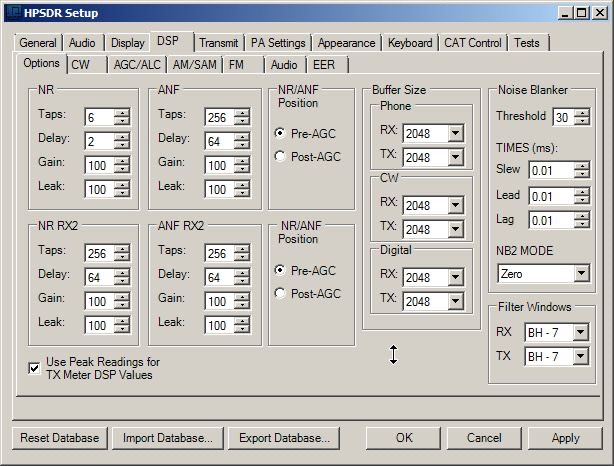
Task: Click Export Database button
Action: 284,438
